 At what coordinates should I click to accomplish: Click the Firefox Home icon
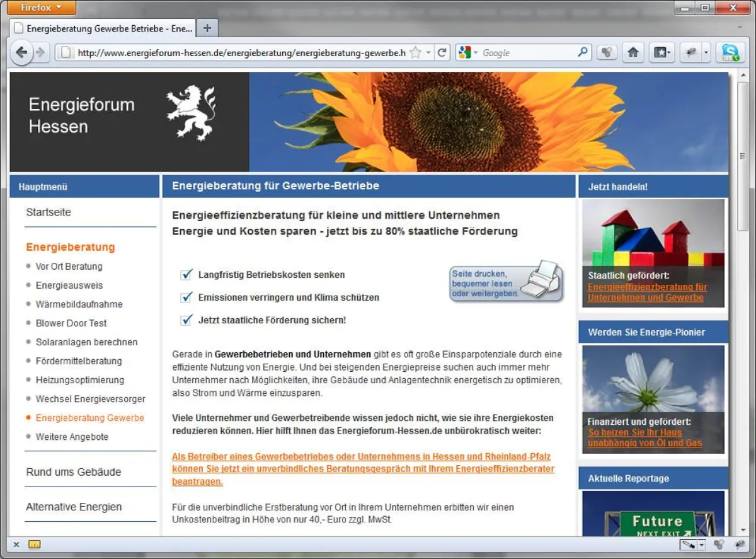633,52
